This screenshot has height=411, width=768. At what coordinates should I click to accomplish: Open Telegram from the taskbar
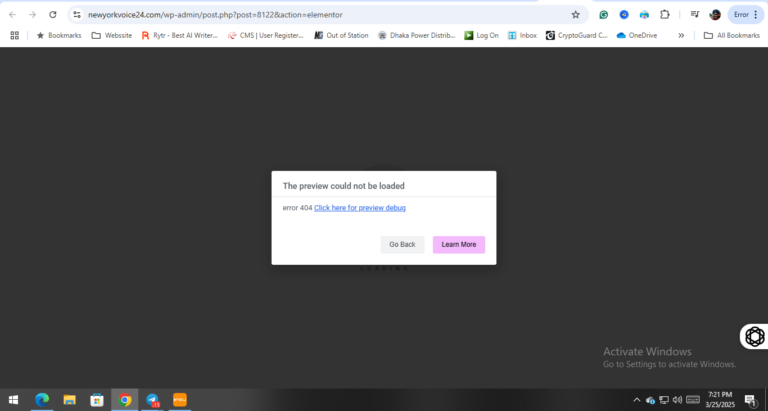pyautogui.click(x=152, y=400)
